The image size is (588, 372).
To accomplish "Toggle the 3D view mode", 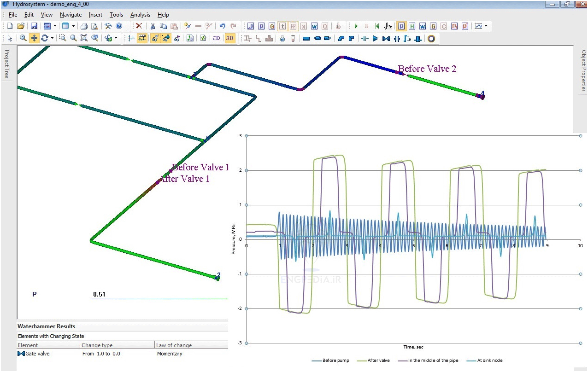I will point(229,38).
